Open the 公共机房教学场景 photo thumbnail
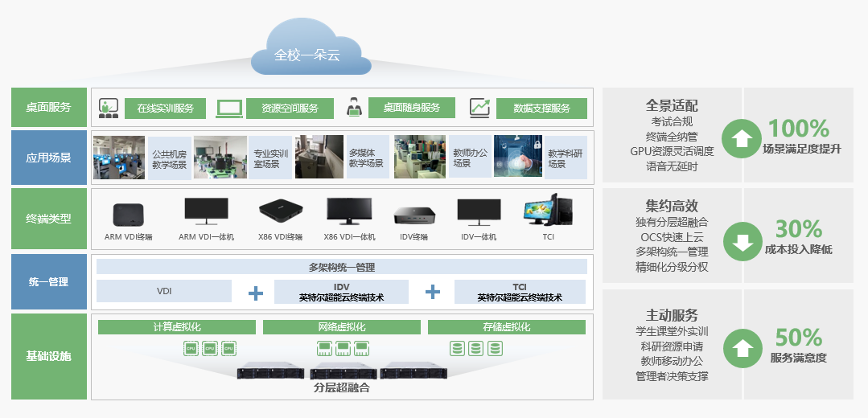 (x=119, y=157)
